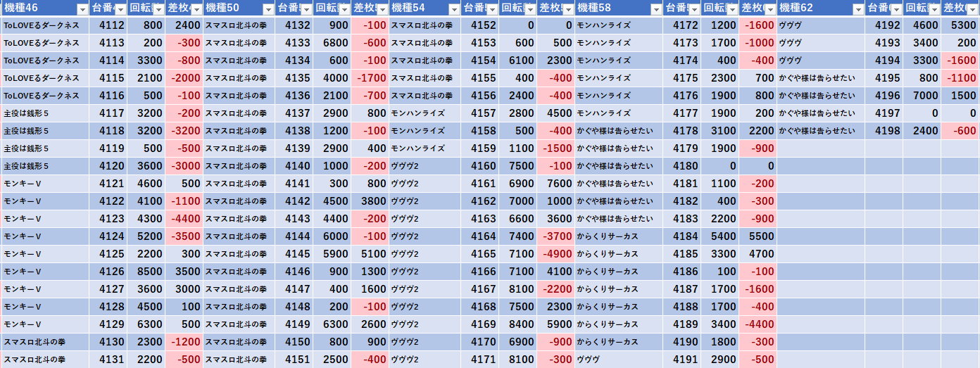The width and height of the screenshot is (980, 368).
Task: Click 差枚 value -4900 for machine 4165
Action: pos(556,254)
